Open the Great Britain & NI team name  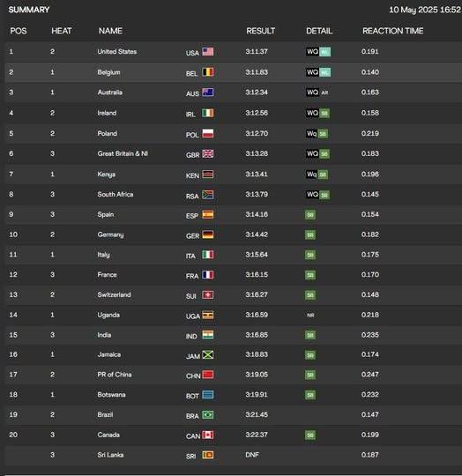123,153
